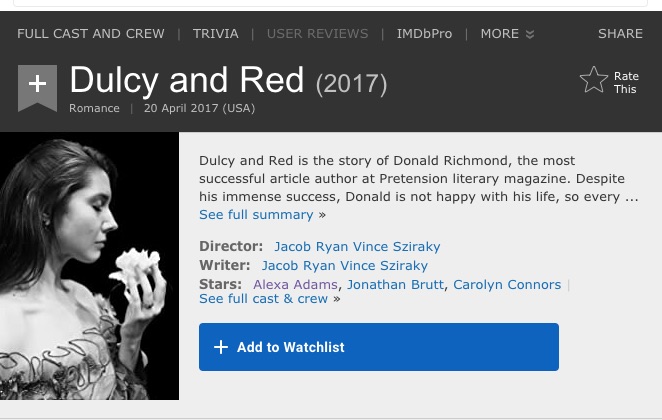Expand See full summary link
The height and width of the screenshot is (420, 662).
point(256,215)
